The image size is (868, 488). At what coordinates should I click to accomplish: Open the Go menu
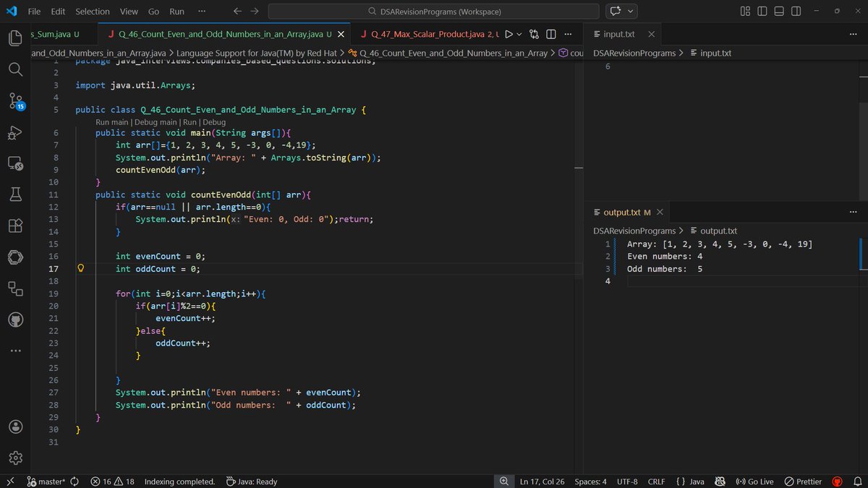tap(153, 12)
